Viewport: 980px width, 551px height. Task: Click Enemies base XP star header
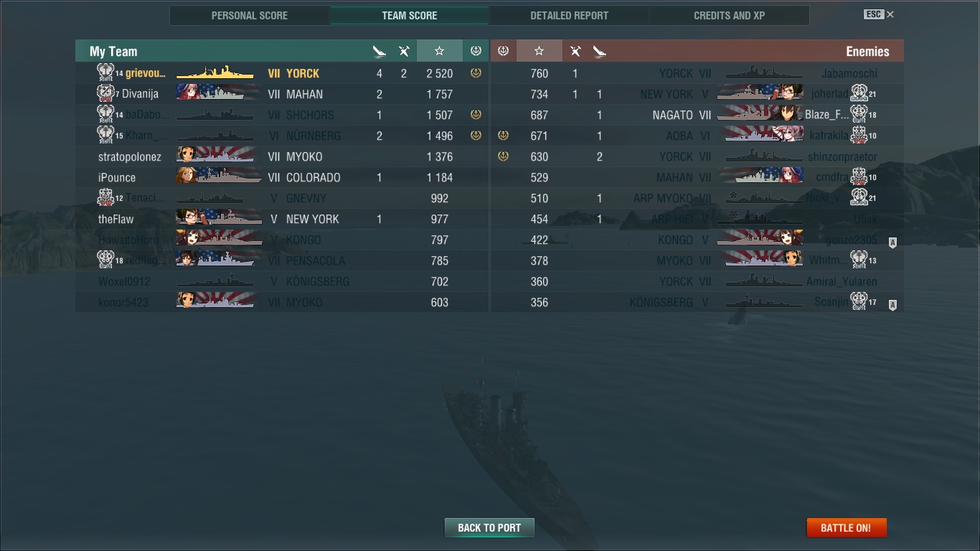(540, 51)
